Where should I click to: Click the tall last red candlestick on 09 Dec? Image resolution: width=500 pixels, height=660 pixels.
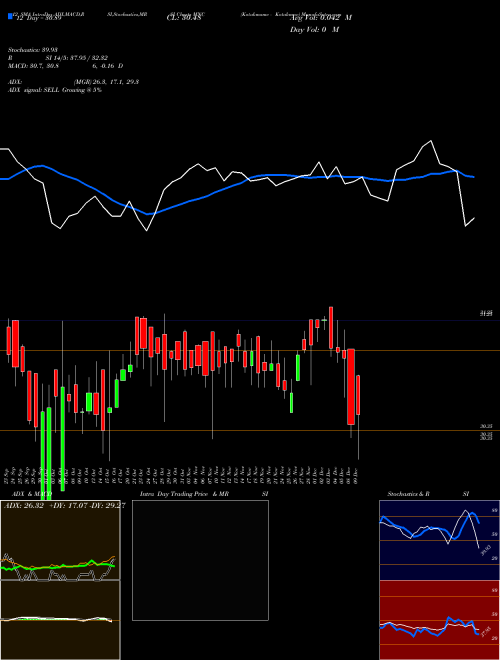(x=358, y=395)
